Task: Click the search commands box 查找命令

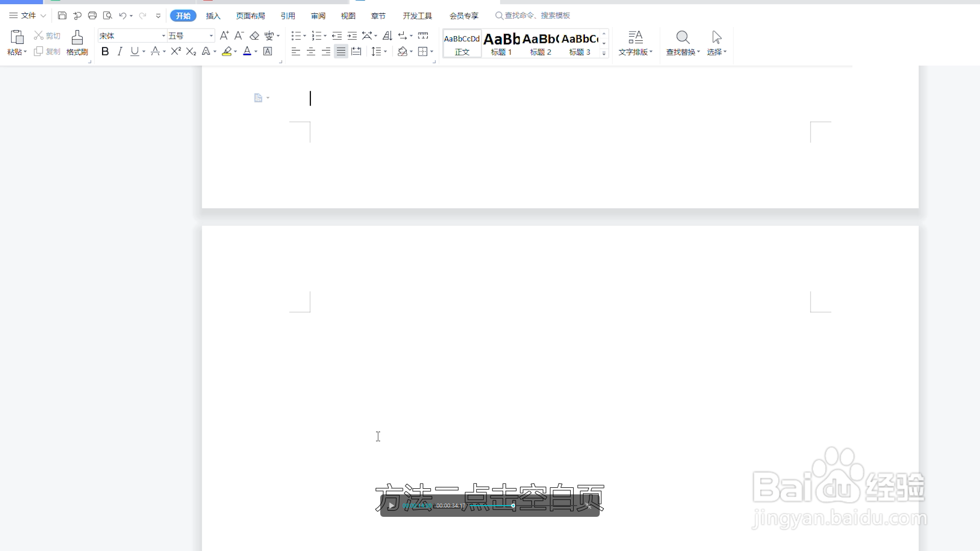Action: tap(536, 16)
